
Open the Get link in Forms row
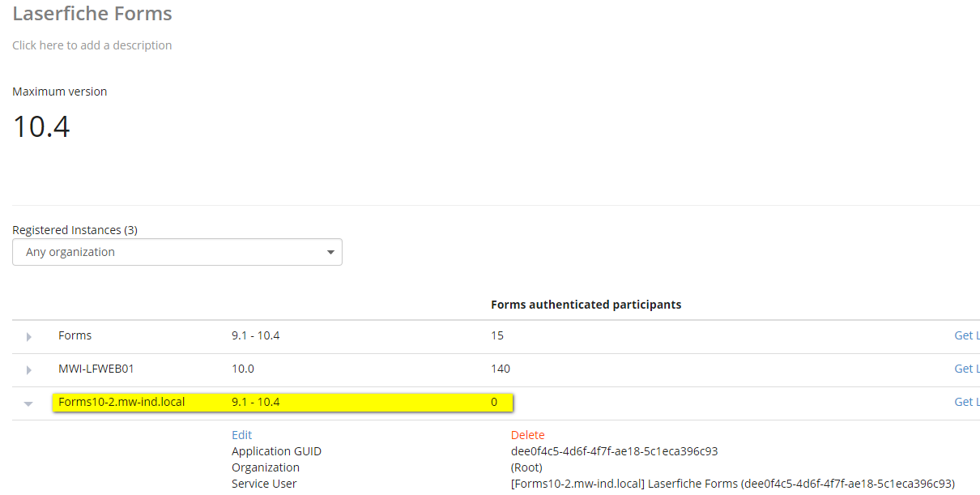(967, 335)
